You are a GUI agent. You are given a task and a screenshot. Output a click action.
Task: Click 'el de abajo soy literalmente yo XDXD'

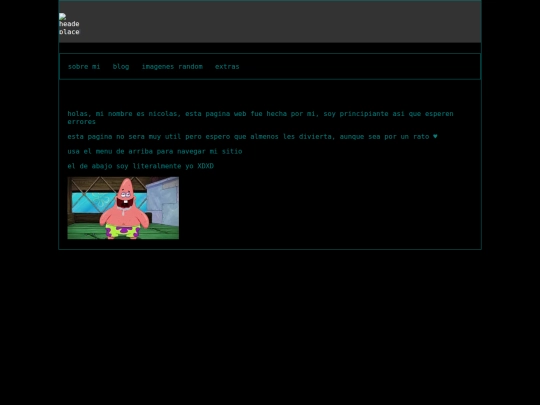(x=141, y=166)
